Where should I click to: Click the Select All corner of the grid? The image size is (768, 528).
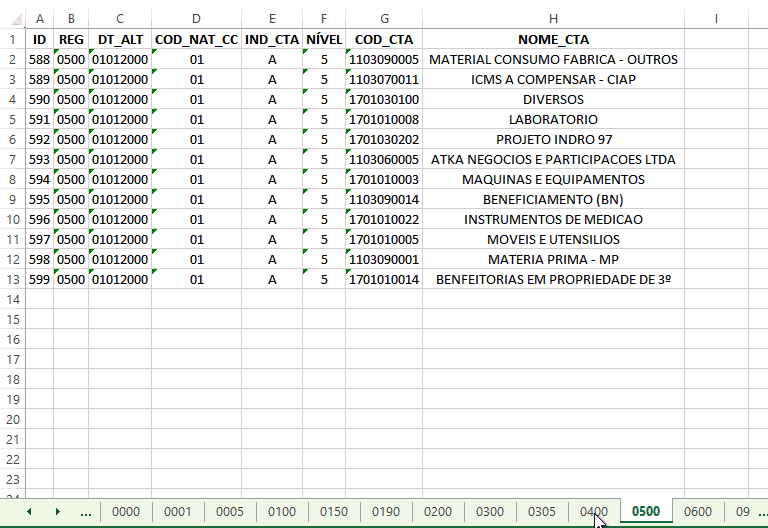tap(13, 19)
